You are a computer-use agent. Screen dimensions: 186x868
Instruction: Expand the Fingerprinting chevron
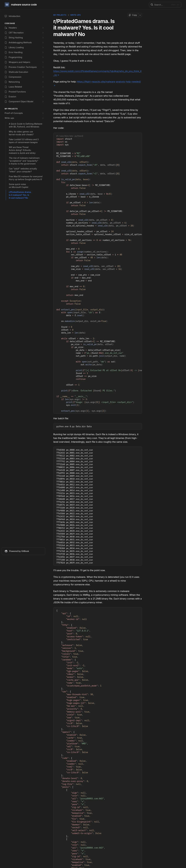click(43, 57)
